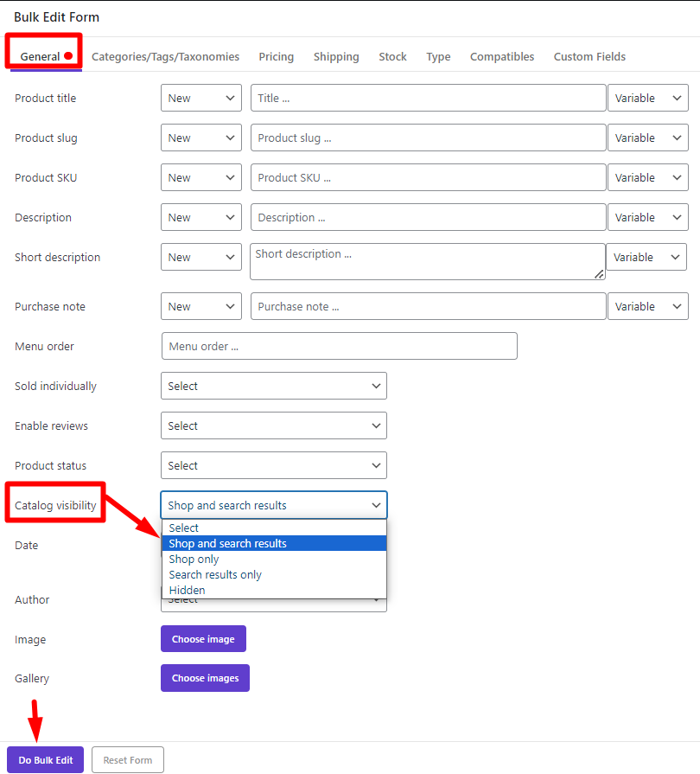Select the Stock tab

coord(392,57)
